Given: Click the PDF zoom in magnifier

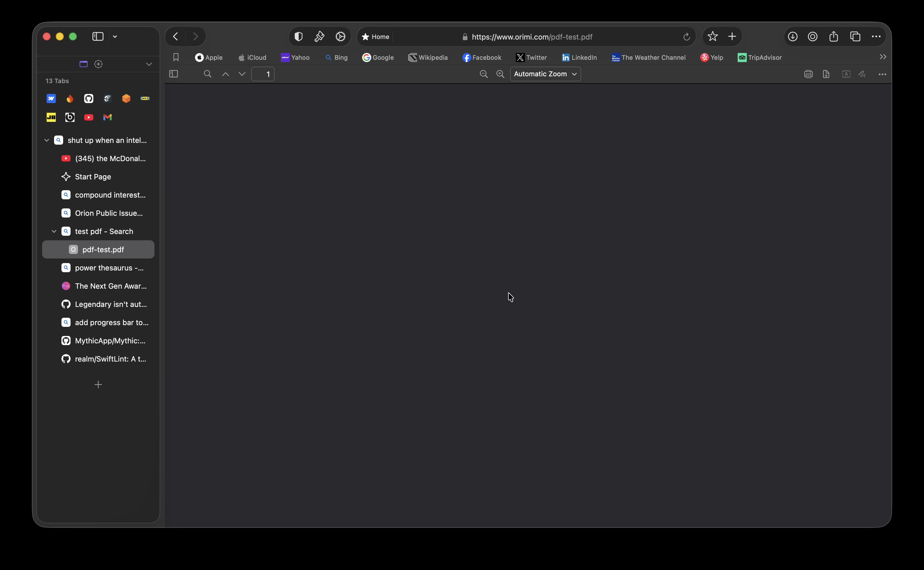Looking at the screenshot, I should [500, 74].
